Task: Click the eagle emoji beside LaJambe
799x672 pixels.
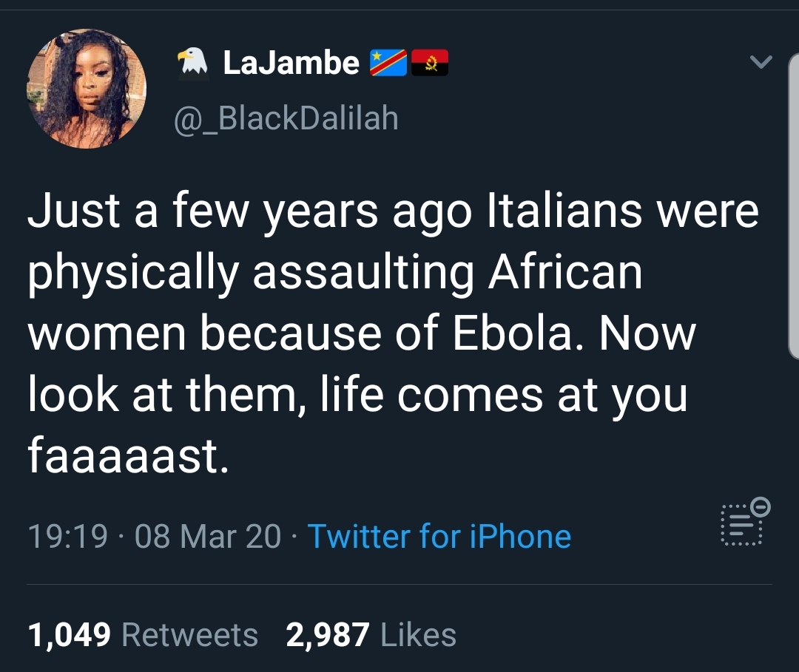Action: coord(194,62)
